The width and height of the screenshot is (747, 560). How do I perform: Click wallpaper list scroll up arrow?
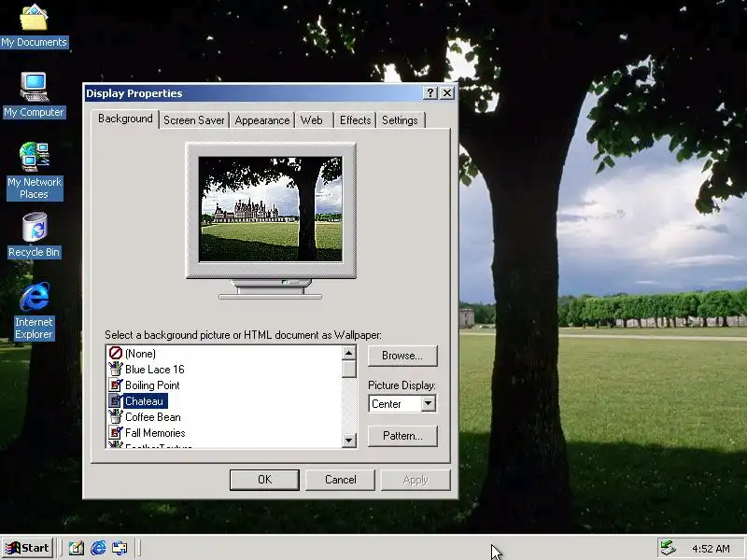click(x=348, y=353)
